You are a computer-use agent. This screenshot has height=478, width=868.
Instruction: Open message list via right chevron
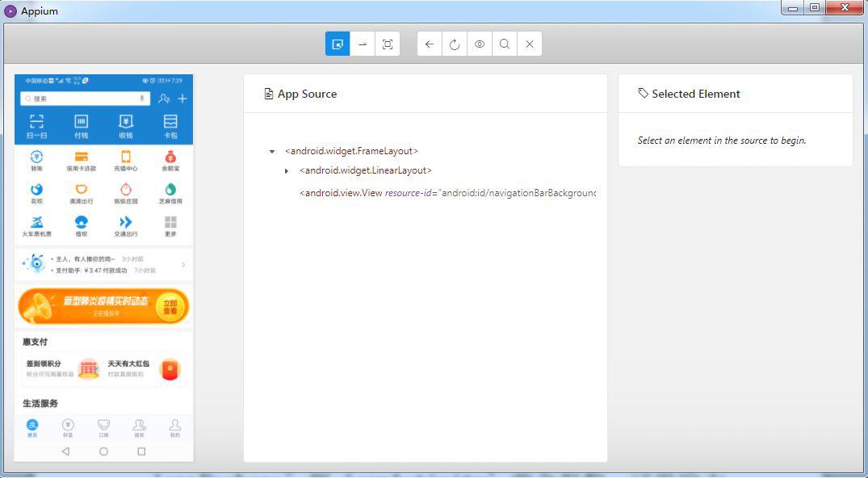183,265
